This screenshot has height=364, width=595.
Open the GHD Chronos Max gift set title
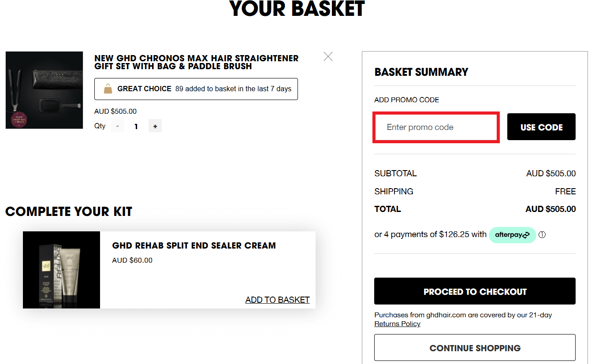point(196,62)
